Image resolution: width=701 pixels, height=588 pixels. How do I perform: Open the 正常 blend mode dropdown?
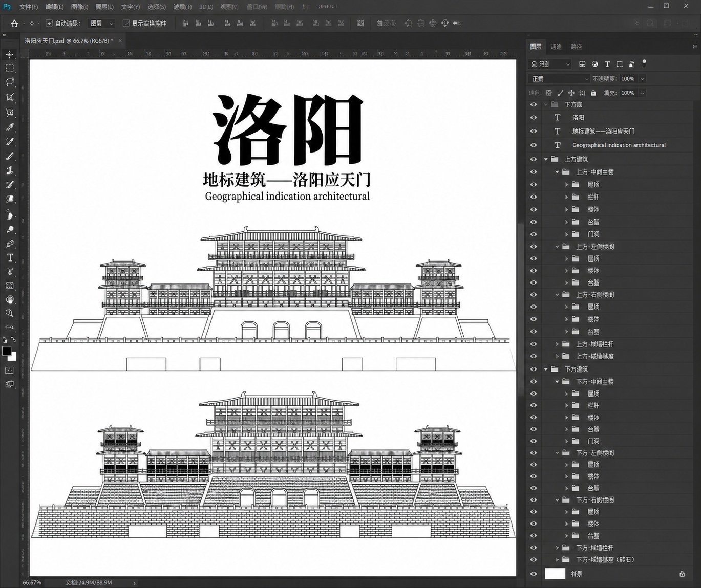click(x=560, y=79)
